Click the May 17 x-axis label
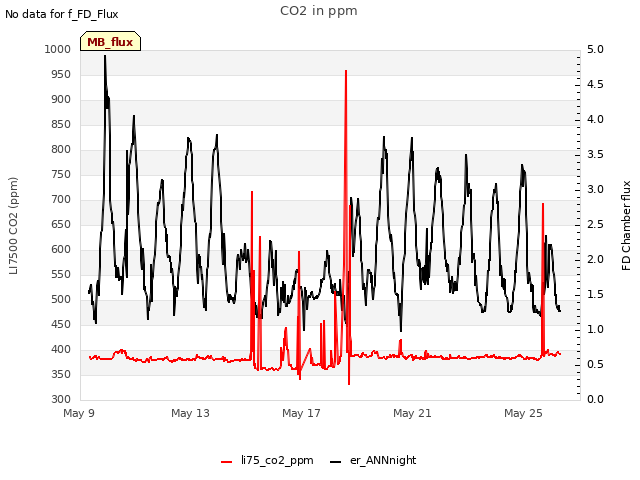640x480 pixels. (301, 413)
